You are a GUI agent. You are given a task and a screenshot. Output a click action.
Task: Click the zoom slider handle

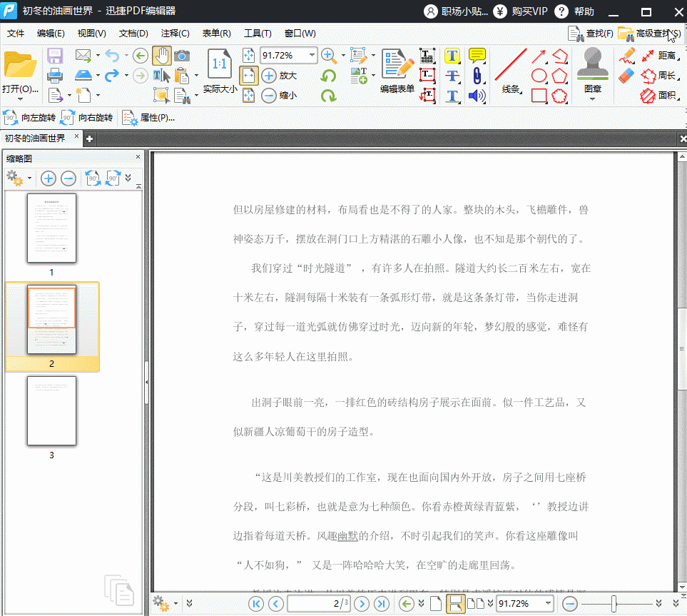tap(614, 604)
